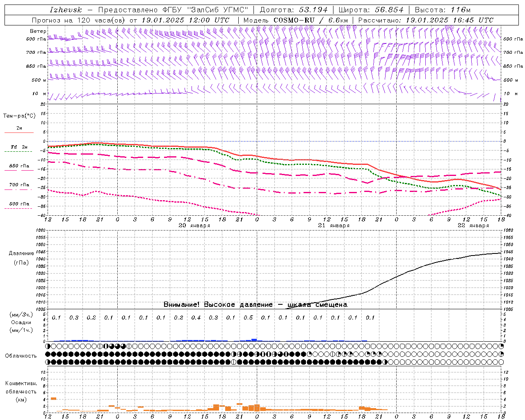Click the right pressure axis value '1045'
This screenshot has width=525, height=420.
coord(508,252)
